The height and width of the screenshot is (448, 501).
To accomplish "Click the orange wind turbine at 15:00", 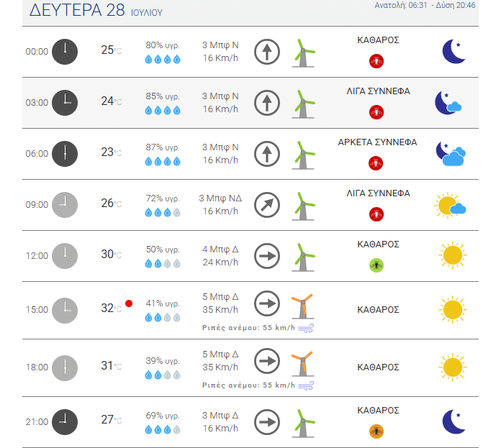I will [302, 306].
